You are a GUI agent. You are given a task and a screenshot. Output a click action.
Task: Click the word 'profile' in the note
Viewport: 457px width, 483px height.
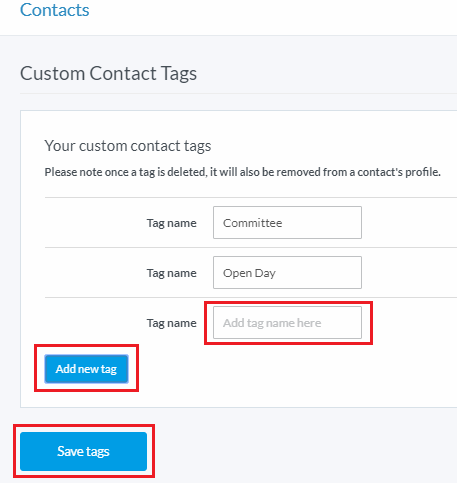(x=422, y=172)
